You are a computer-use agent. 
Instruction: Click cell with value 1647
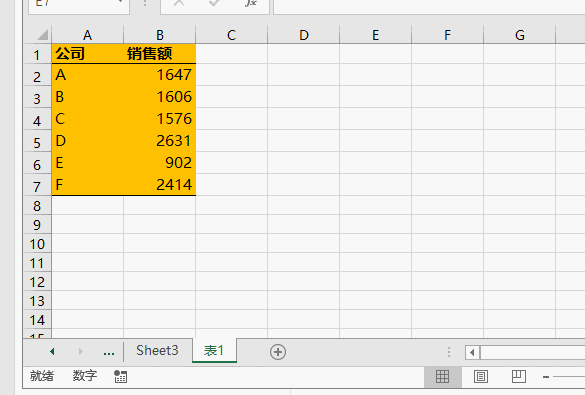(x=160, y=75)
